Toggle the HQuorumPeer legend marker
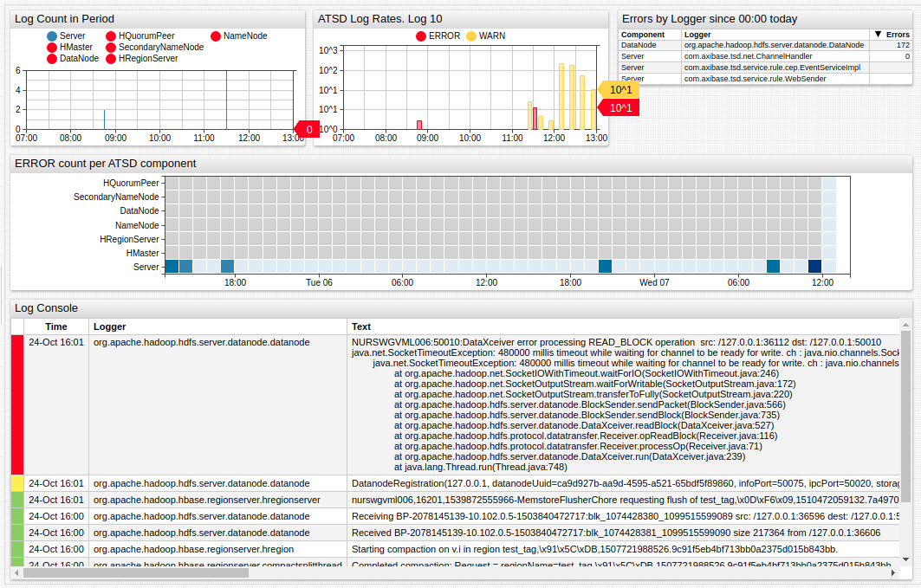921x588 pixels. point(111,36)
